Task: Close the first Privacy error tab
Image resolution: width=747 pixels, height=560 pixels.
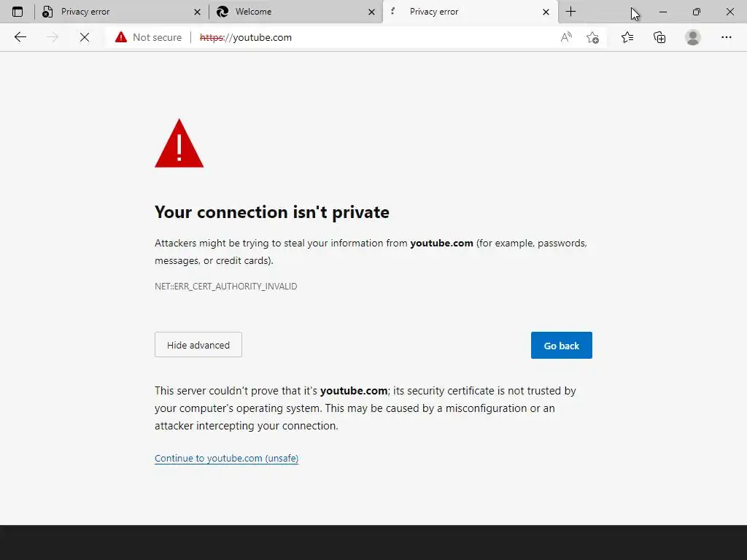Action: 197,12
